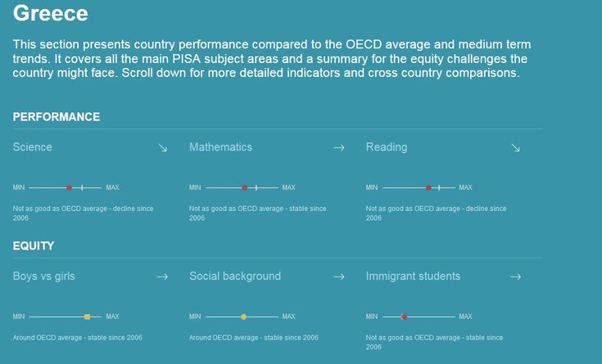Click the Immigrant students trend arrow
This screenshot has height=364, width=602.
(x=516, y=276)
